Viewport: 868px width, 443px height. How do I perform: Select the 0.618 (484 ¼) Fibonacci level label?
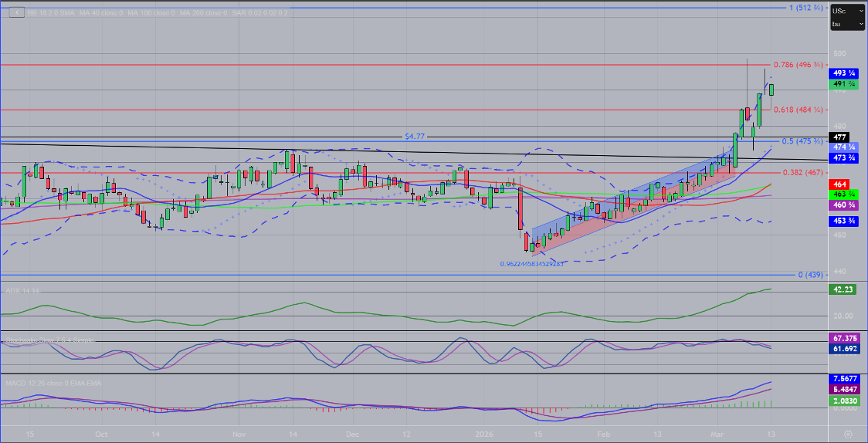coord(798,110)
